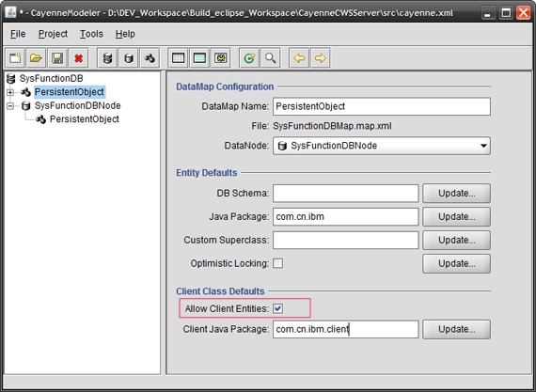Click Update button next to Client Java Package
Image resolution: width=536 pixels, height=392 pixels.
456,329
